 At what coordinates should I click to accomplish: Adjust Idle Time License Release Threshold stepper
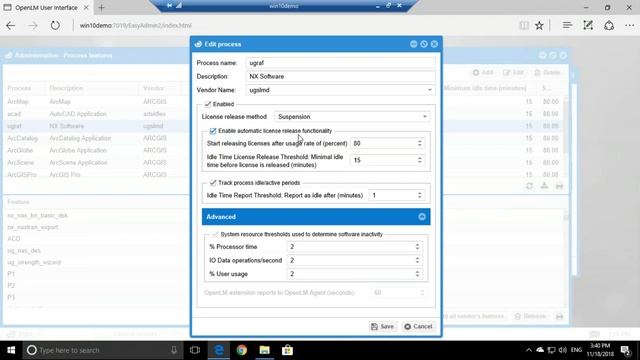(420, 160)
